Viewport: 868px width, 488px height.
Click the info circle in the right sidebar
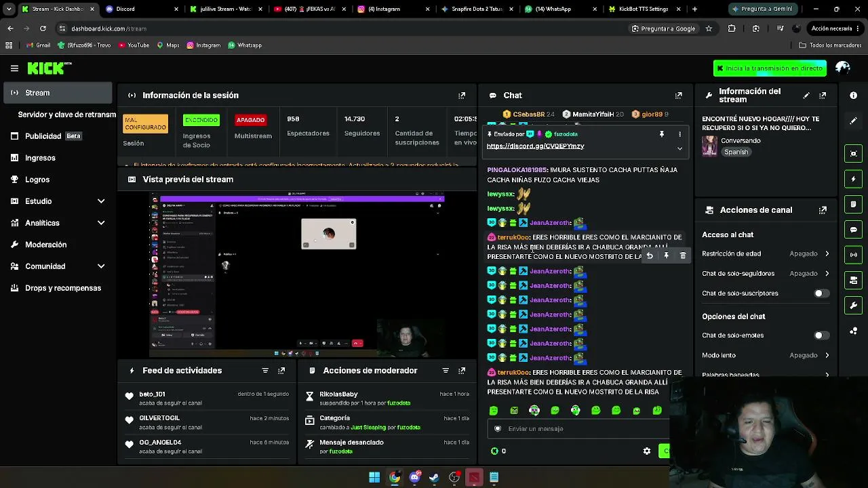pyautogui.click(x=854, y=96)
